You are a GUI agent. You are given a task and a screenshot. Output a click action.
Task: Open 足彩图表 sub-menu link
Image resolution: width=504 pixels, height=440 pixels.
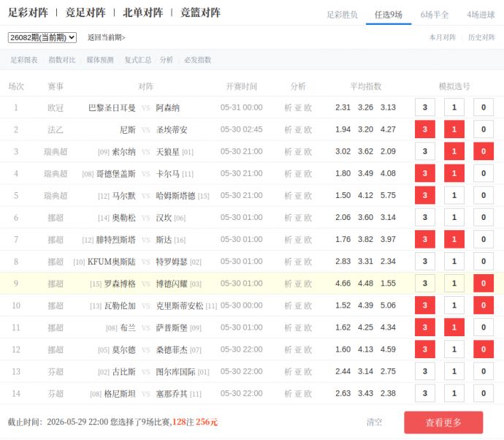(24, 60)
